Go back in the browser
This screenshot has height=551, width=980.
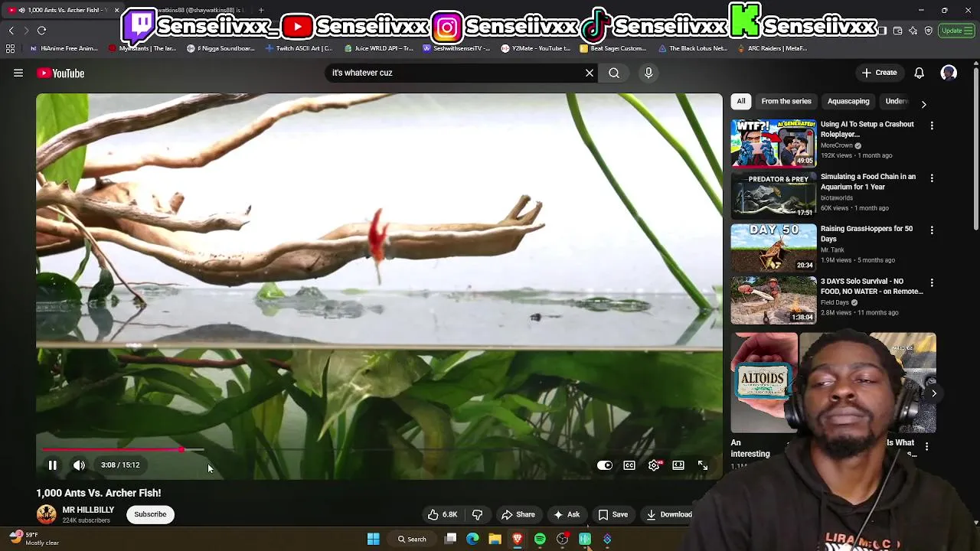11,31
